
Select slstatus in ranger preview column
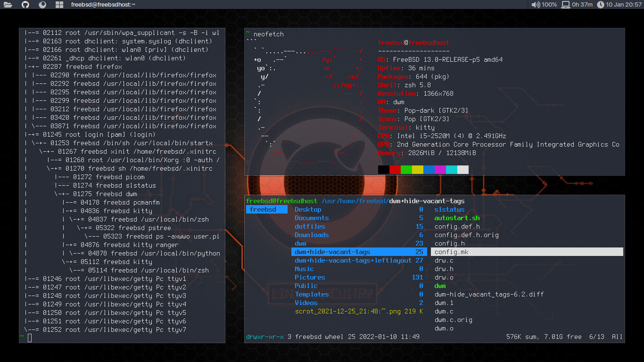pos(449,210)
